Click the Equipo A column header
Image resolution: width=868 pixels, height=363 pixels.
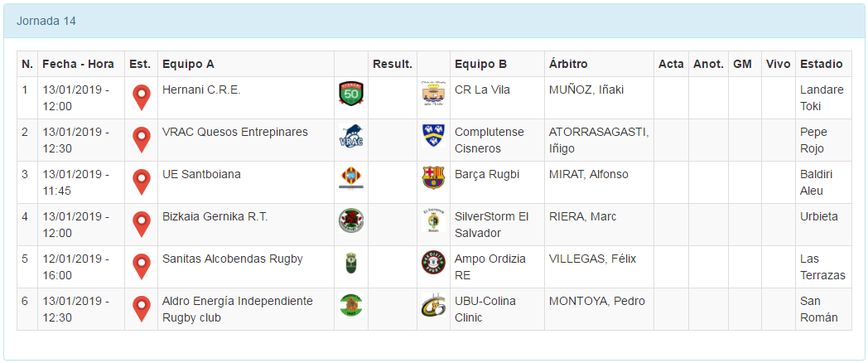188,64
